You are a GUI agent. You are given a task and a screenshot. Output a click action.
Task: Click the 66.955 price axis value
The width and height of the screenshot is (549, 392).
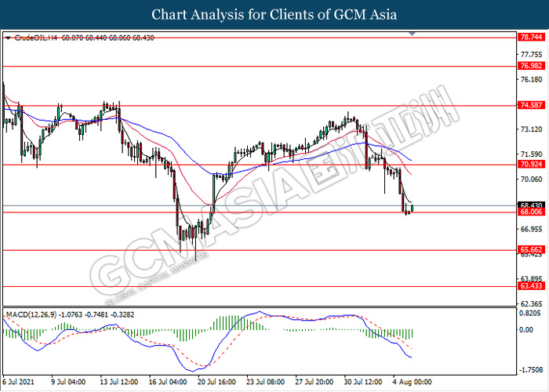coord(532,229)
